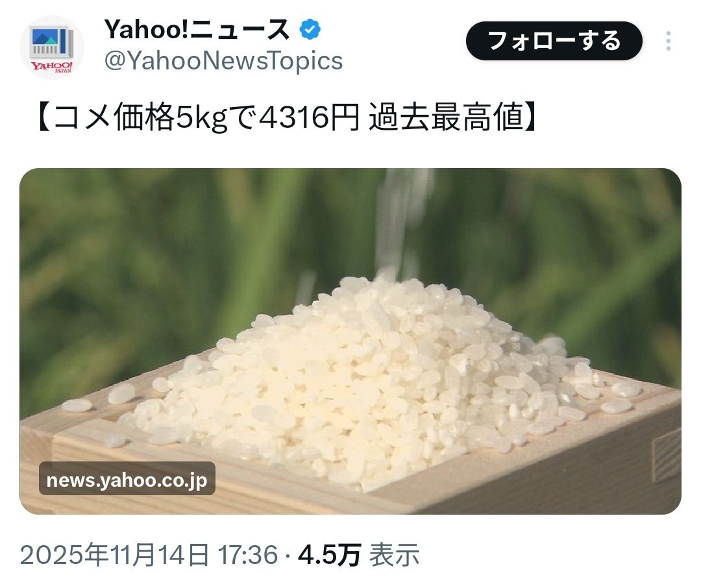Open the @YahooNewsTopics handle link

[223, 60]
